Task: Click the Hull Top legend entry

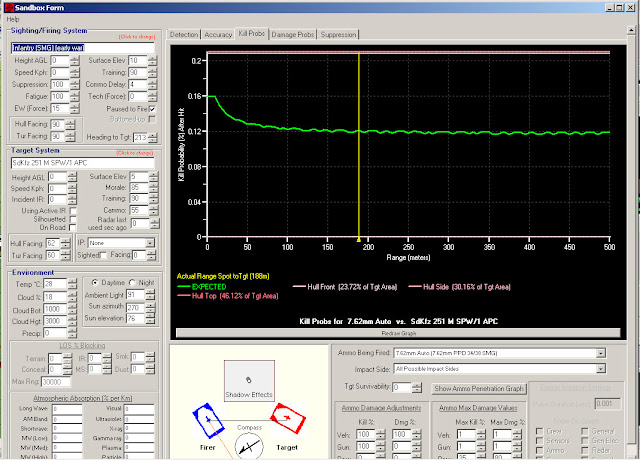Action: (x=228, y=296)
